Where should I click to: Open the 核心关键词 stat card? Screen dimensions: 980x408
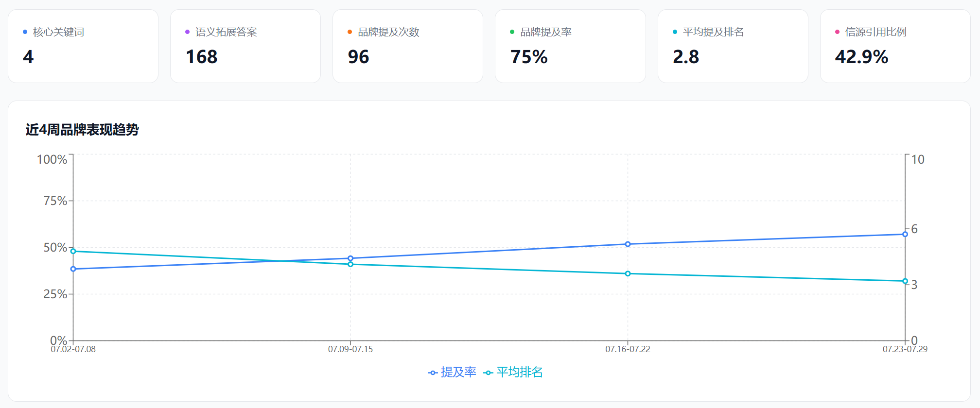tap(83, 46)
